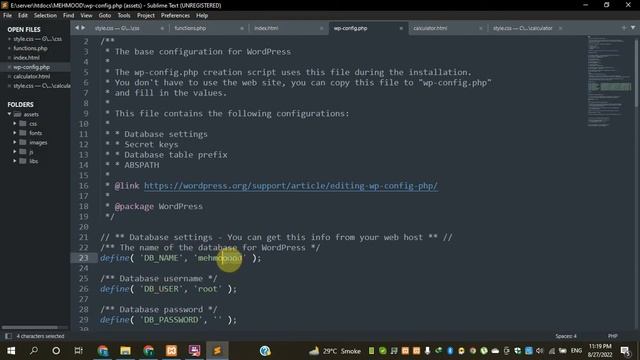The width and height of the screenshot is (640, 360).
Task: Click line number 26 in gutter
Action: pos(83,289)
